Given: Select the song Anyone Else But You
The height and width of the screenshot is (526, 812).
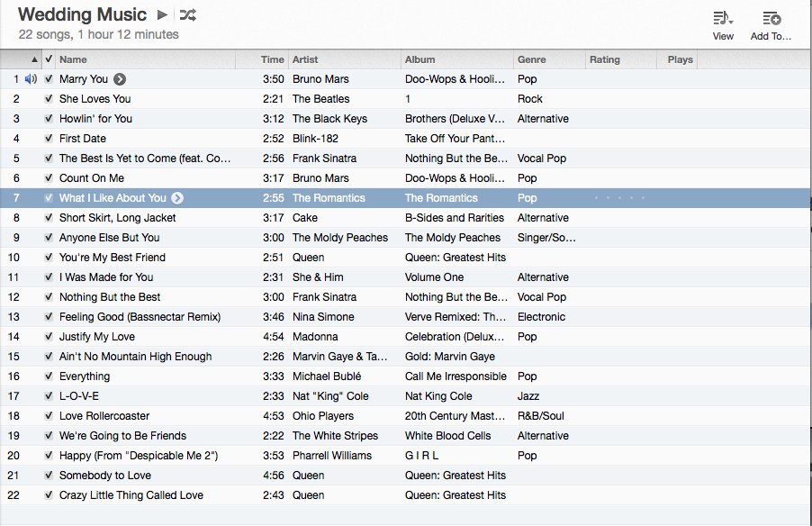Looking at the screenshot, I should pos(109,238).
